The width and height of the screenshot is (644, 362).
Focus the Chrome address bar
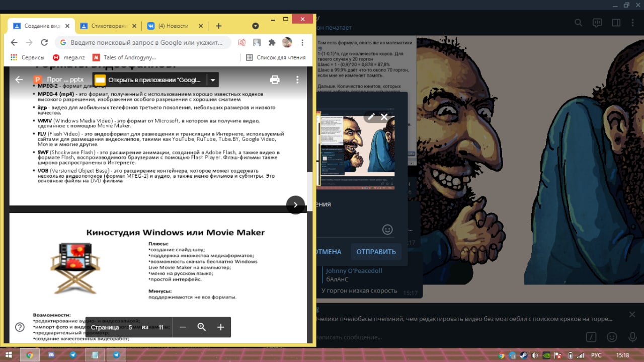[143, 43]
